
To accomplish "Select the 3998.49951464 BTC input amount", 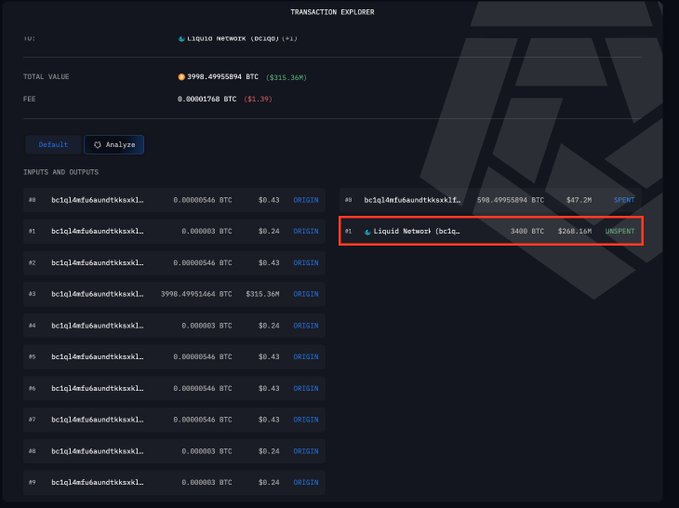I will coord(197,294).
